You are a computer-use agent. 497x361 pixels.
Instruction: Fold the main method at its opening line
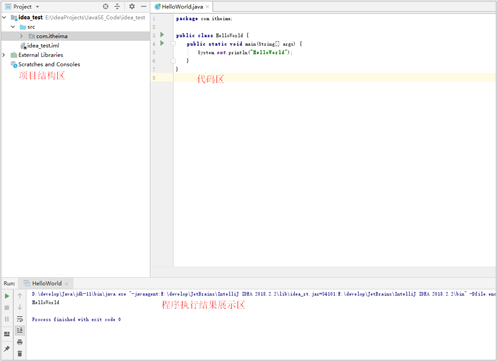coord(173,44)
